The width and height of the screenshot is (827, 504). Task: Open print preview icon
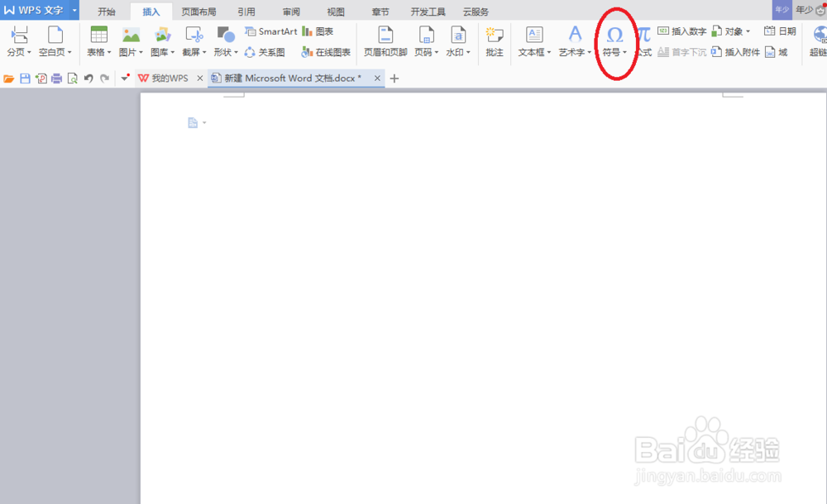pyautogui.click(x=72, y=78)
